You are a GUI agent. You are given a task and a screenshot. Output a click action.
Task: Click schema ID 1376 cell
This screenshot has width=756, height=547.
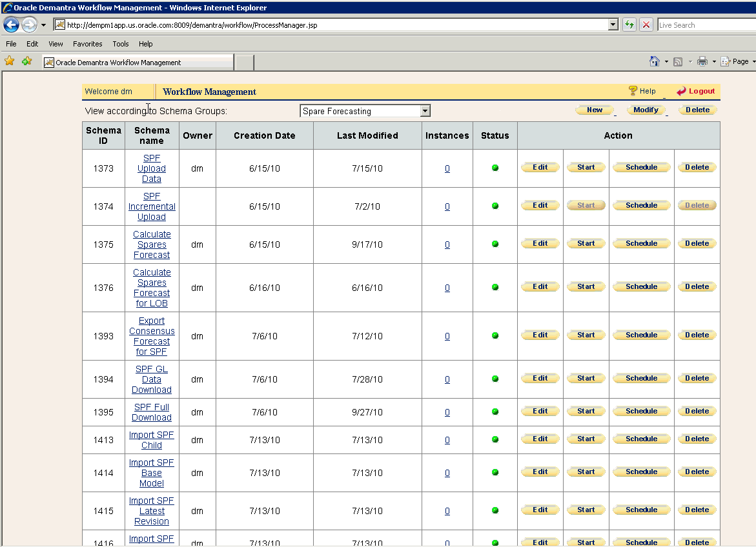coord(103,288)
